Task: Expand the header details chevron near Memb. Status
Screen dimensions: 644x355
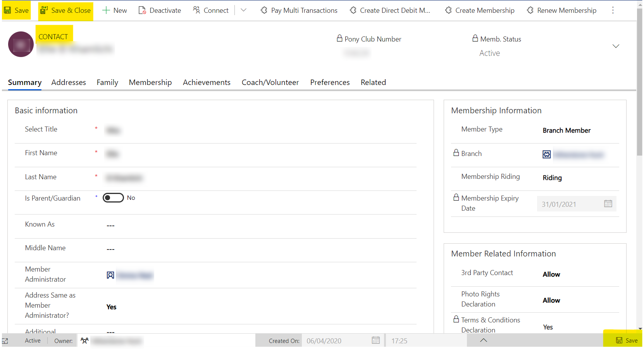Action: (x=616, y=46)
